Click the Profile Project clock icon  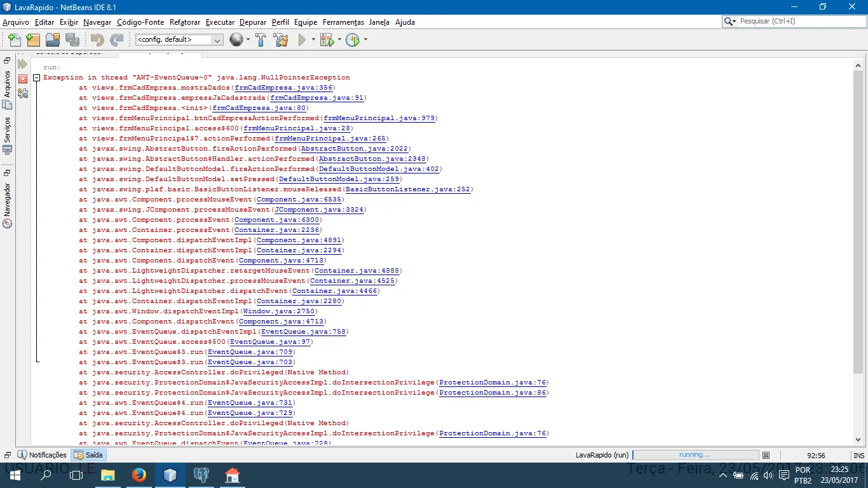click(353, 40)
